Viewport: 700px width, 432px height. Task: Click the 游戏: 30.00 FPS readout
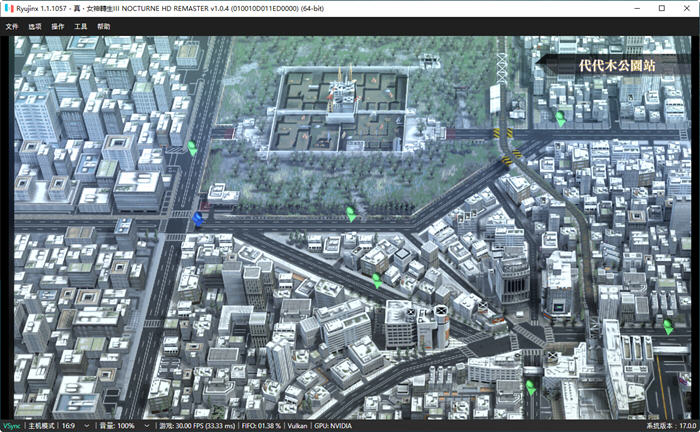[197, 426]
